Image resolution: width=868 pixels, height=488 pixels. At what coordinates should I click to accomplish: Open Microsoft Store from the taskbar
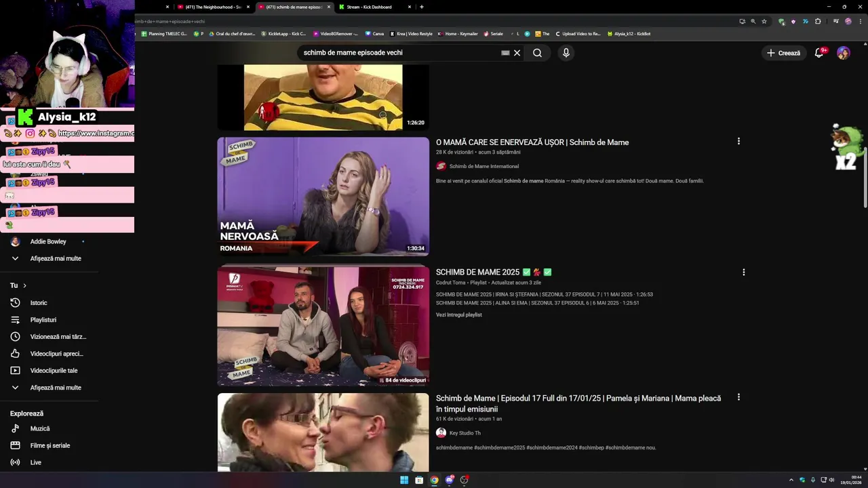point(419,480)
